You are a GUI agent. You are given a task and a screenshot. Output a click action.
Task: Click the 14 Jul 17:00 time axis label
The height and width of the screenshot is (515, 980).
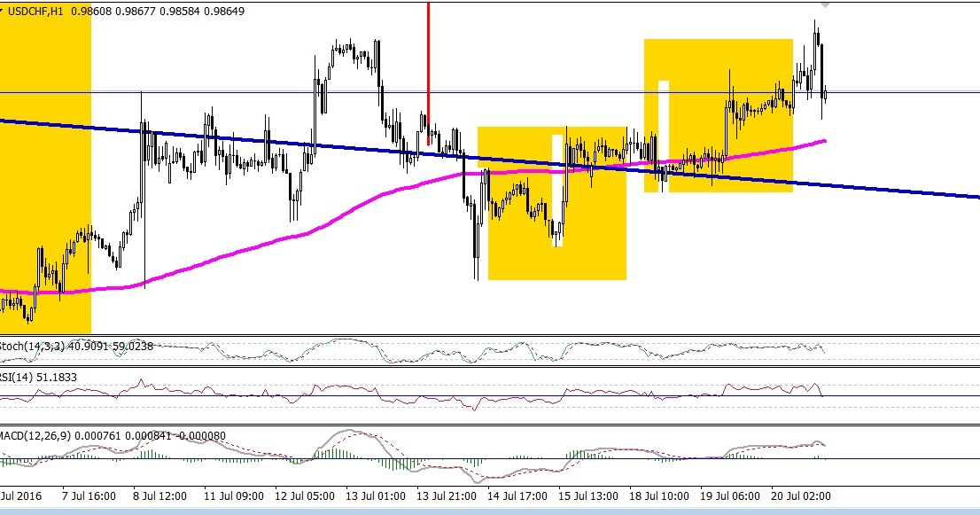pos(517,495)
